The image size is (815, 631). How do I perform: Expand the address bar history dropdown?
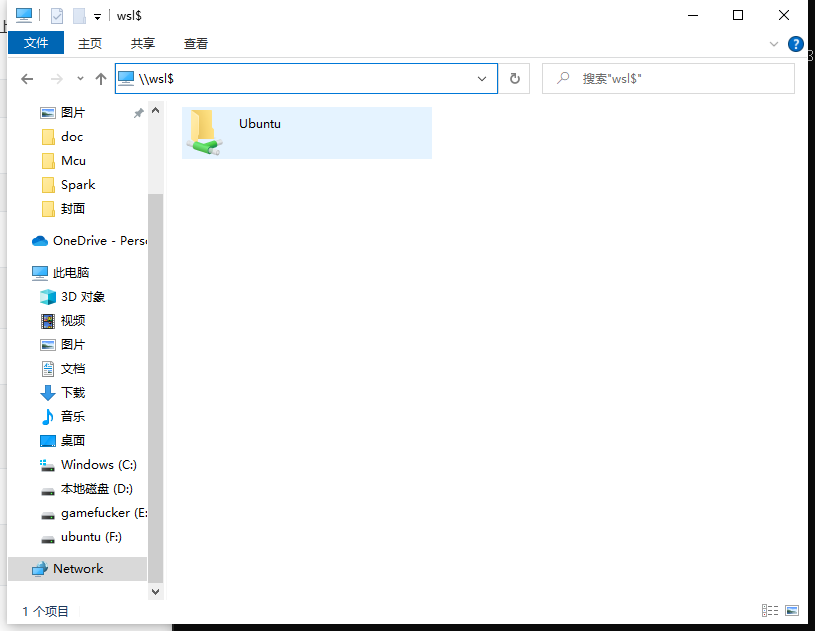[482, 78]
